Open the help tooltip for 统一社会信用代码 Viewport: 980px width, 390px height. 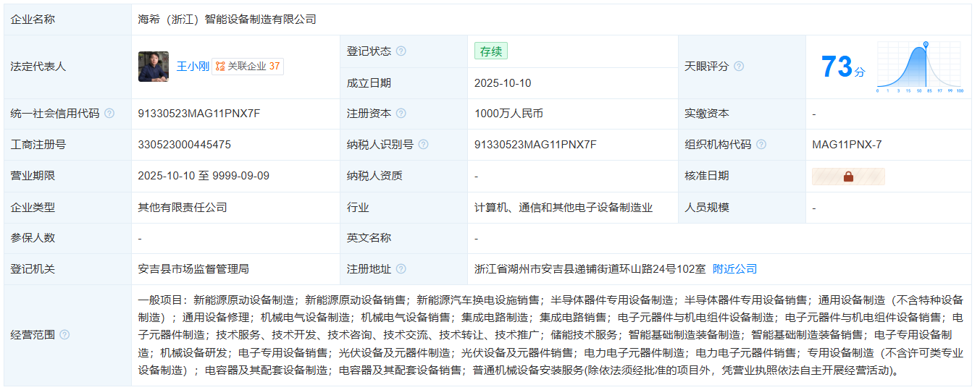tap(109, 114)
